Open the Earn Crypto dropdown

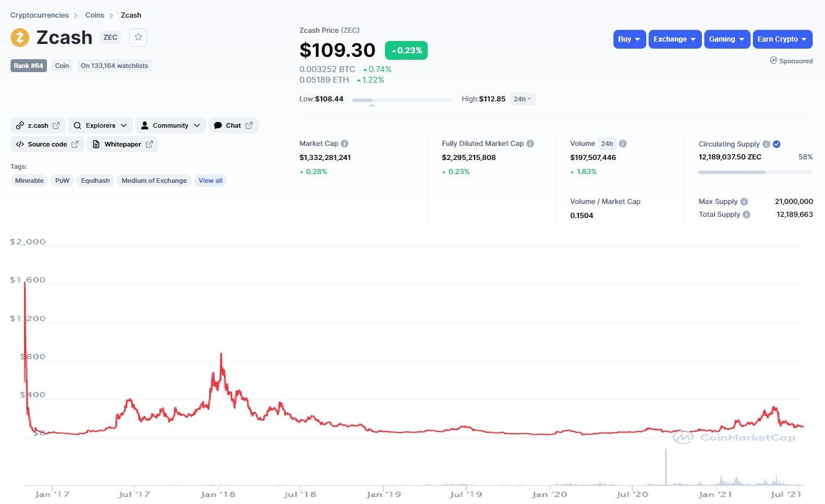click(x=783, y=39)
